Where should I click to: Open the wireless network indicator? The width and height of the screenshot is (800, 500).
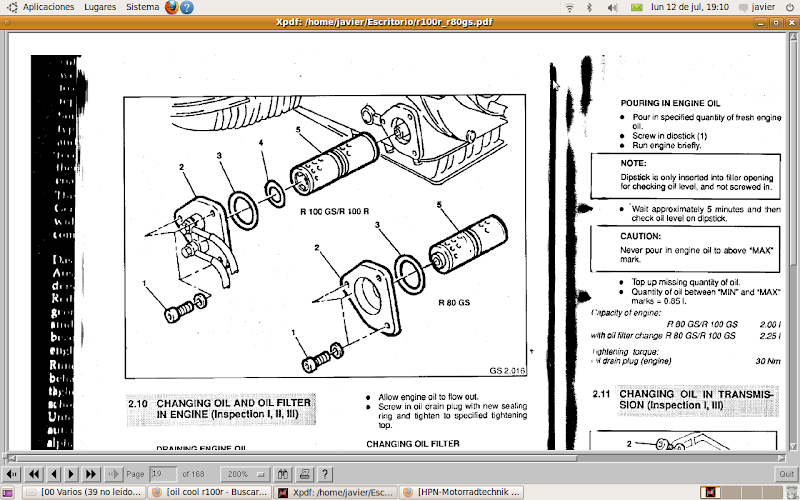click(569, 7)
